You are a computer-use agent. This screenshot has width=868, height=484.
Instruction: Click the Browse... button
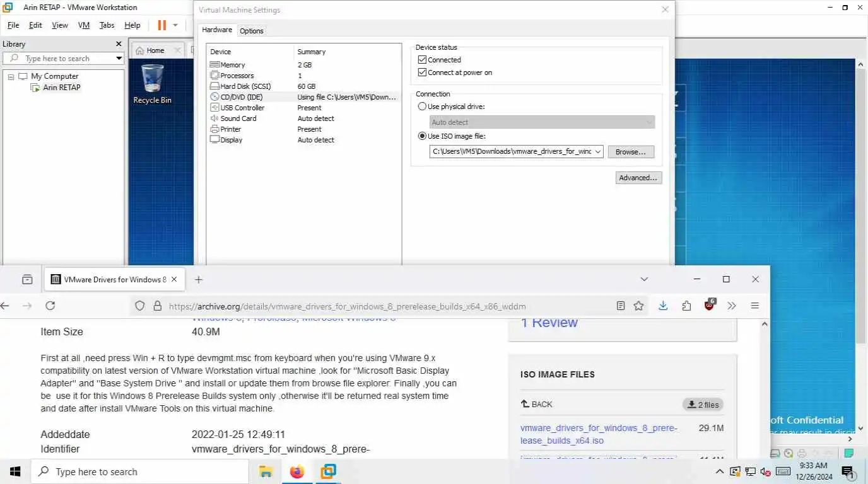pos(631,152)
